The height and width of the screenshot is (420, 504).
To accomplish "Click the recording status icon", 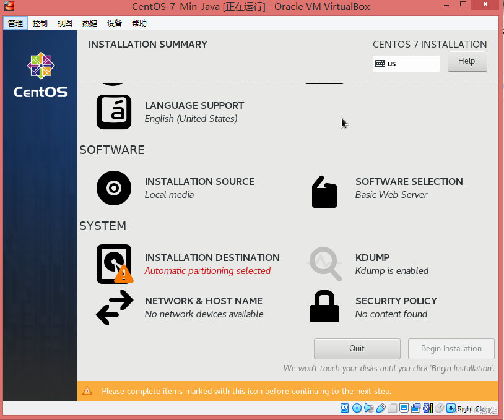I will pyautogui.click(x=415, y=408).
